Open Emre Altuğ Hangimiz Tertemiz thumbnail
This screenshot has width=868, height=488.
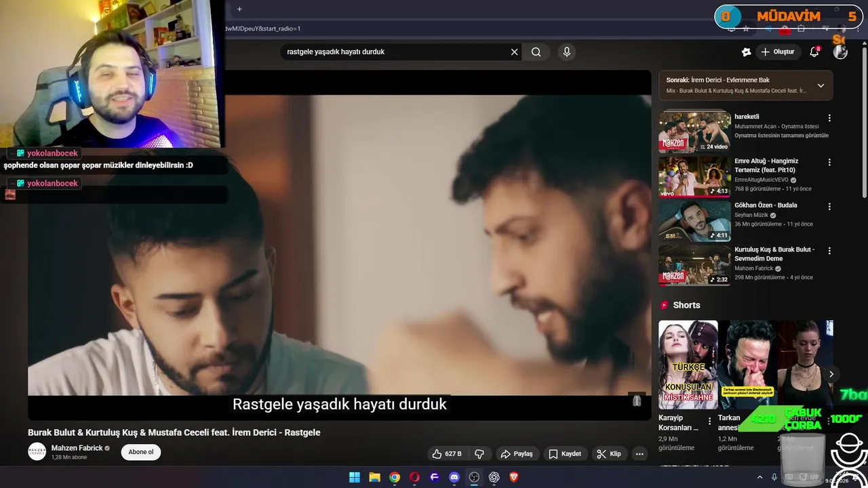coord(694,176)
